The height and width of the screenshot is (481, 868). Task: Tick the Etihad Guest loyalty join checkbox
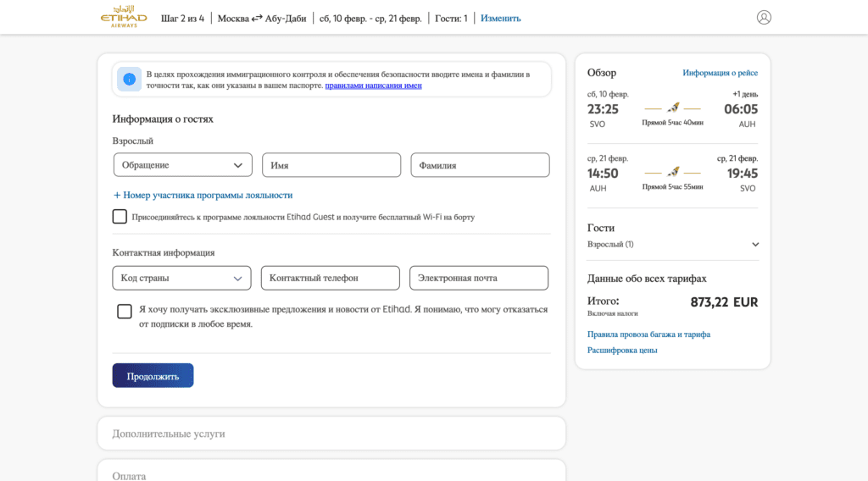pyautogui.click(x=120, y=216)
